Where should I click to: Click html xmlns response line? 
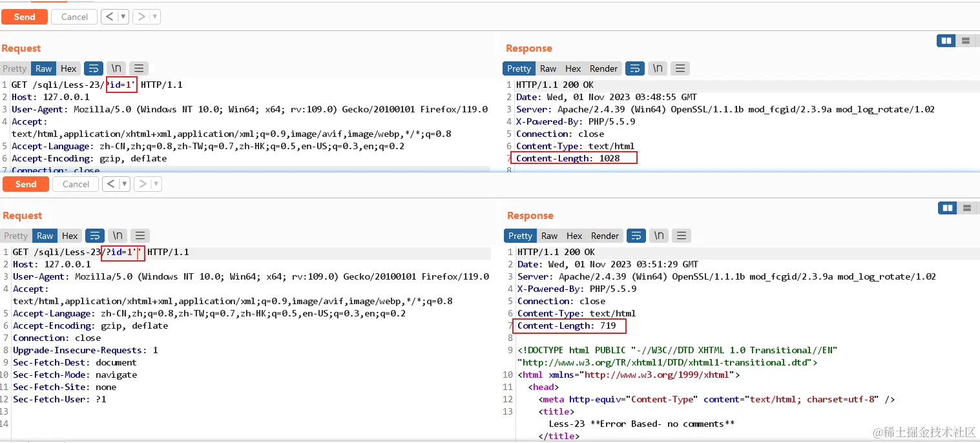(x=629, y=375)
